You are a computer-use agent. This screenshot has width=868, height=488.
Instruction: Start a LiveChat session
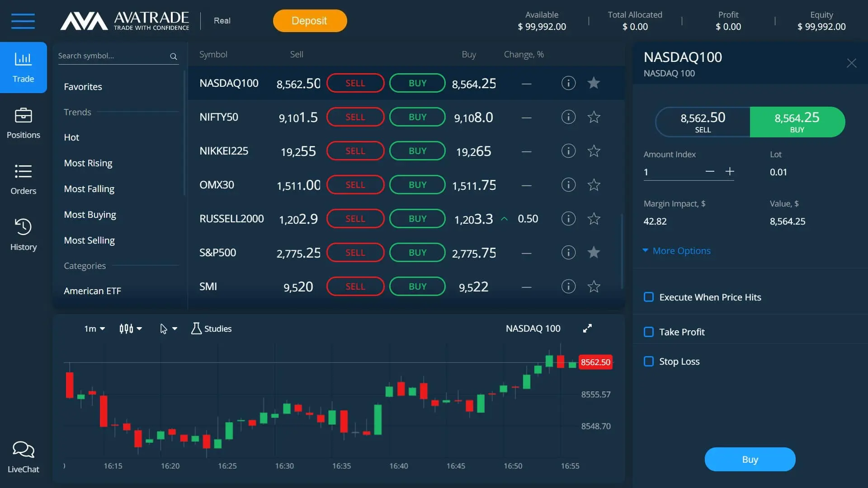point(24,457)
